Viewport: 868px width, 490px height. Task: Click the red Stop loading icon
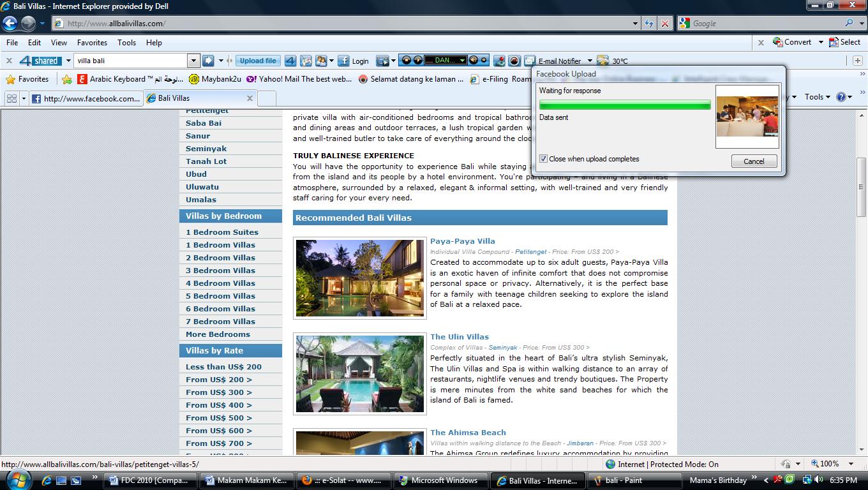(665, 24)
